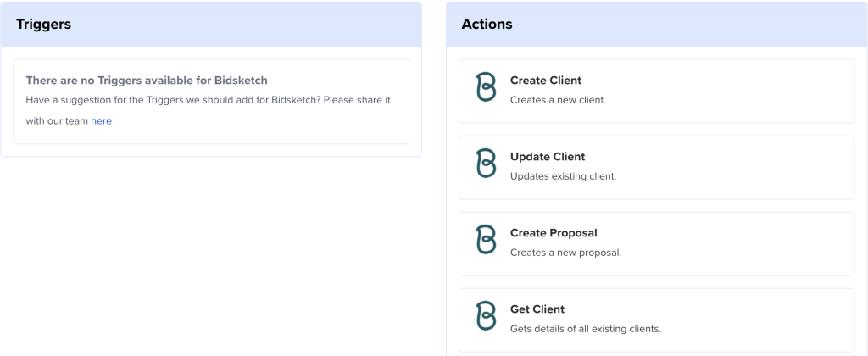
Task: Pick the Create Proposal action title
Action: [554, 233]
